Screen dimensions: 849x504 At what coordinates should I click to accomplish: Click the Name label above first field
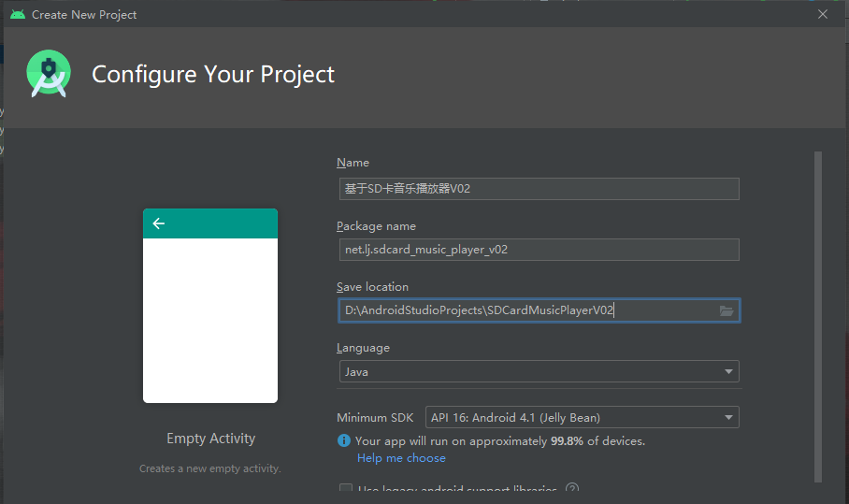[353, 163]
